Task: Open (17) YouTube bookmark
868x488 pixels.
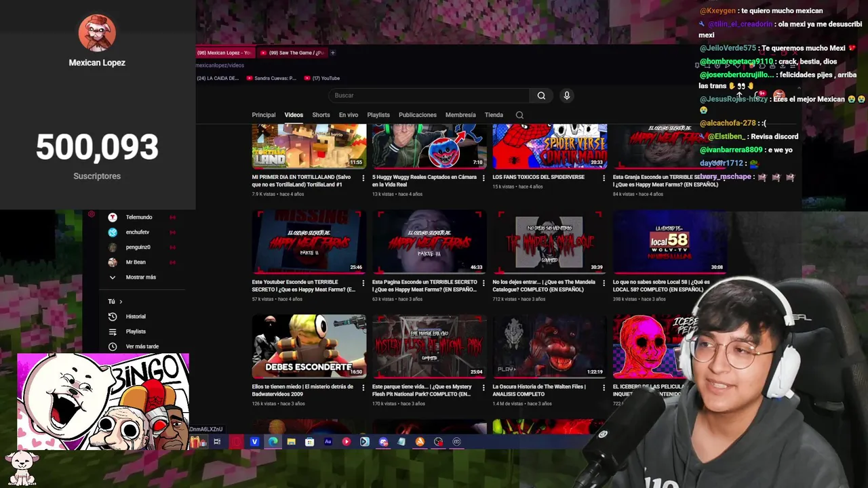Action: 322,78
